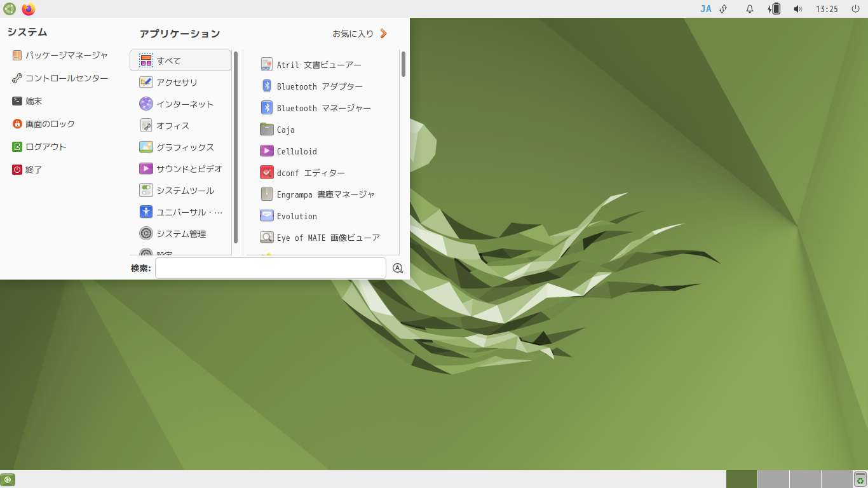The width and height of the screenshot is (868, 488).
Task: Select the グラフィックス category
Action: [x=180, y=147]
